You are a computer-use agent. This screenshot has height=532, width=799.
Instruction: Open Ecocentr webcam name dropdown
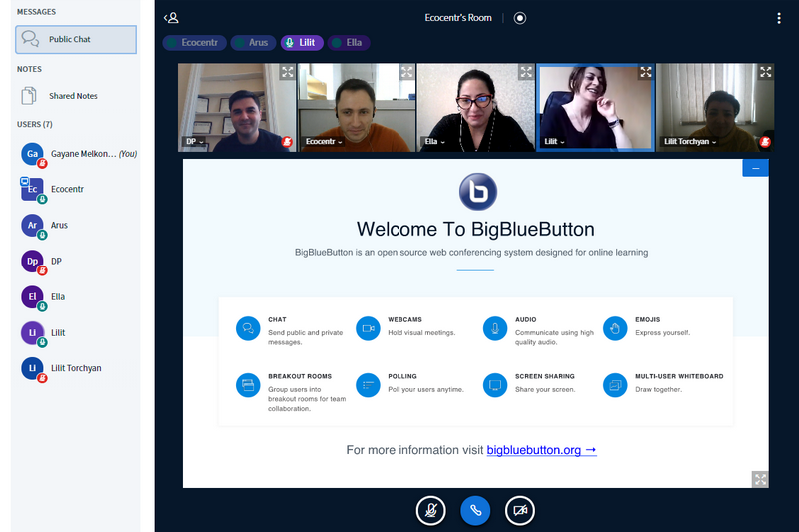[x=324, y=141]
